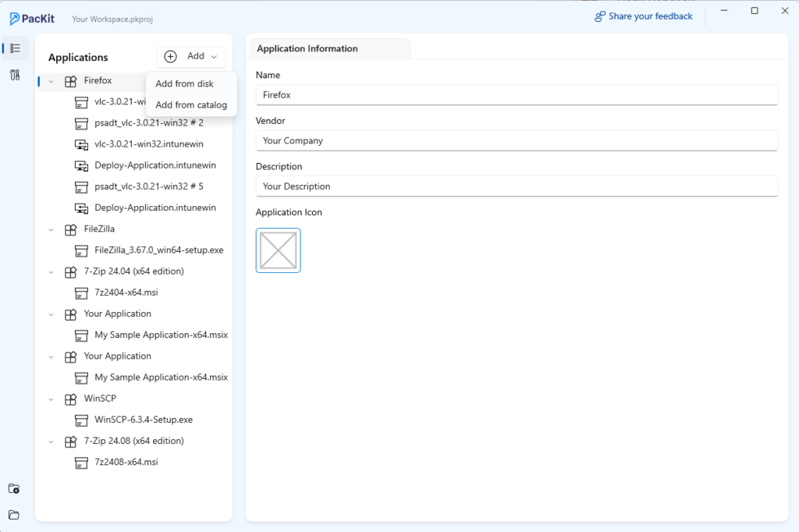Click the application icon beside WinSCP
The width and height of the screenshot is (799, 532).
(x=71, y=399)
